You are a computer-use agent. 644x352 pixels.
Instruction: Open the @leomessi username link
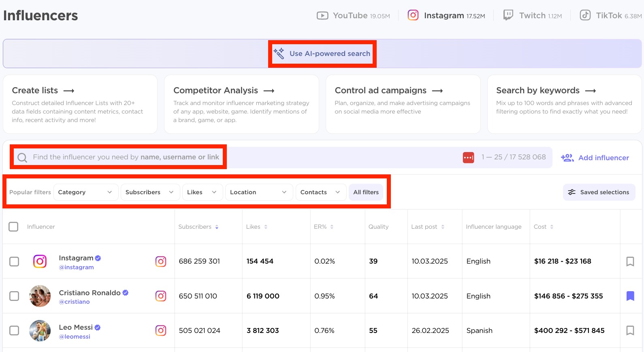[75, 337]
